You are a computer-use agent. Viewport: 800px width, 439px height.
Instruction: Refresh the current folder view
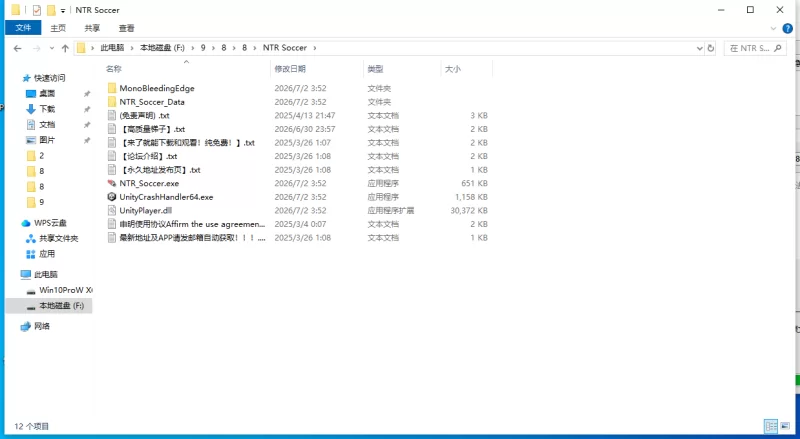(711, 48)
